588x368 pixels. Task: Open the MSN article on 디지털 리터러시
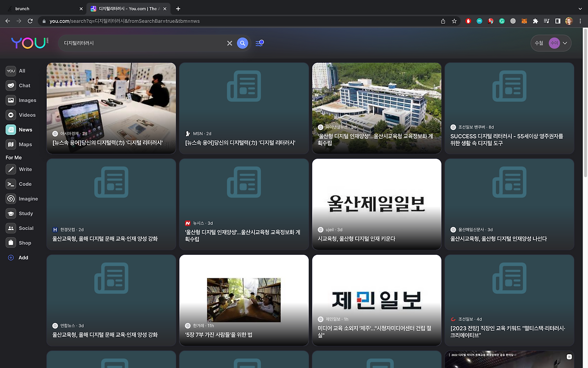coord(240,143)
